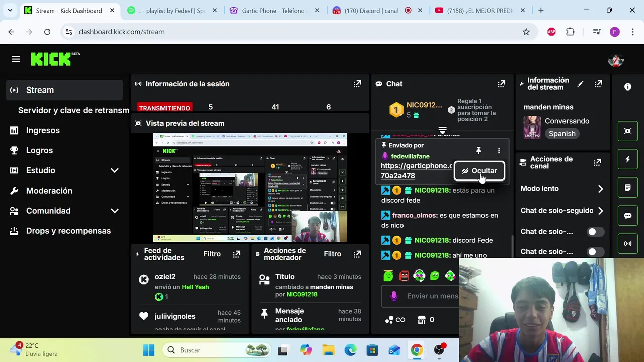This screenshot has height=362, width=644.
Task: Open the Kick hamburger navigation menu
Action: click(x=16, y=59)
